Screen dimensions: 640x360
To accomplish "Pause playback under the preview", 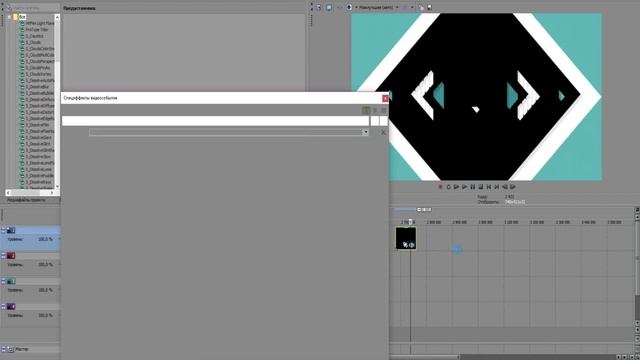I will (473, 187).
